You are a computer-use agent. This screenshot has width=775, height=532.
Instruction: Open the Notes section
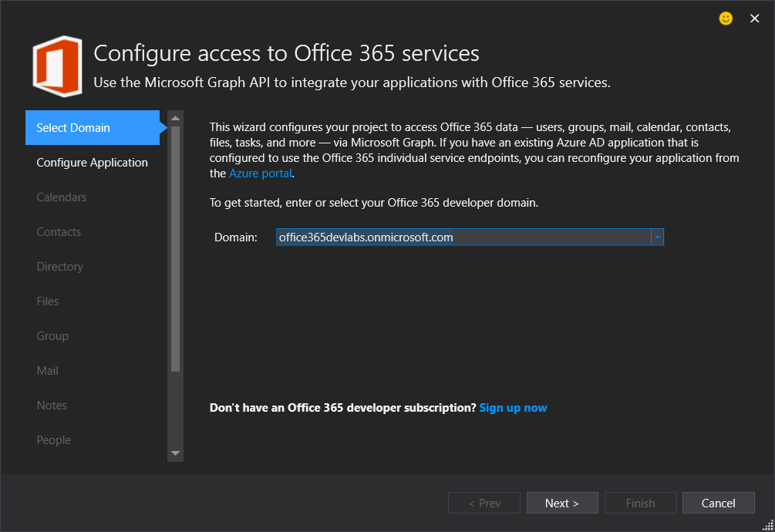point(52,406)
